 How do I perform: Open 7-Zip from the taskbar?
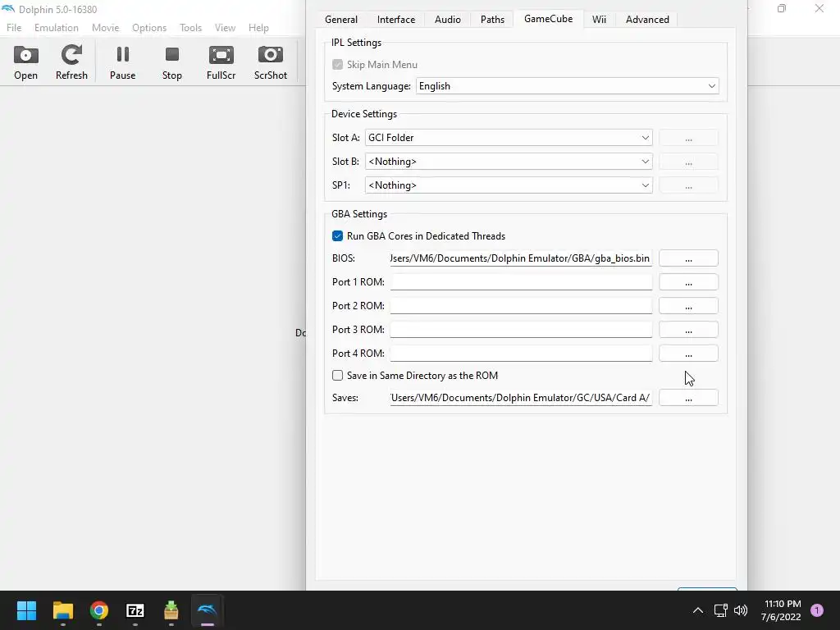point(135,610)
